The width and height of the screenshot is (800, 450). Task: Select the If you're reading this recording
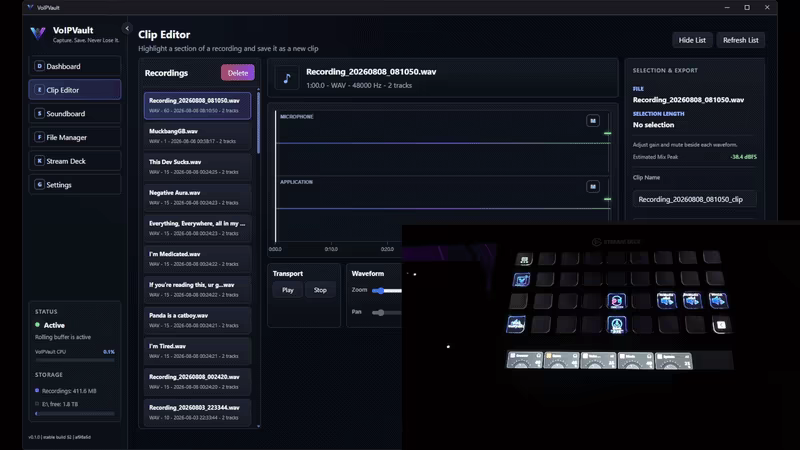(x=197, y=290)
